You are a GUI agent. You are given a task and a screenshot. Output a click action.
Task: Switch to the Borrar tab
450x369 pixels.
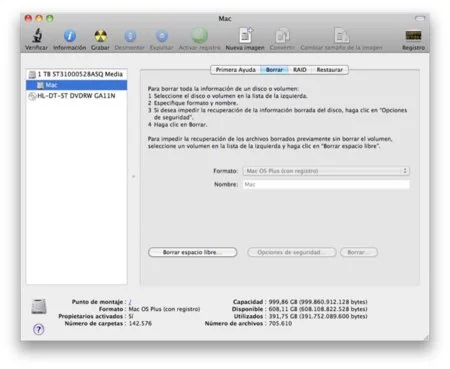pyautogui.click(x=274, y=70)
